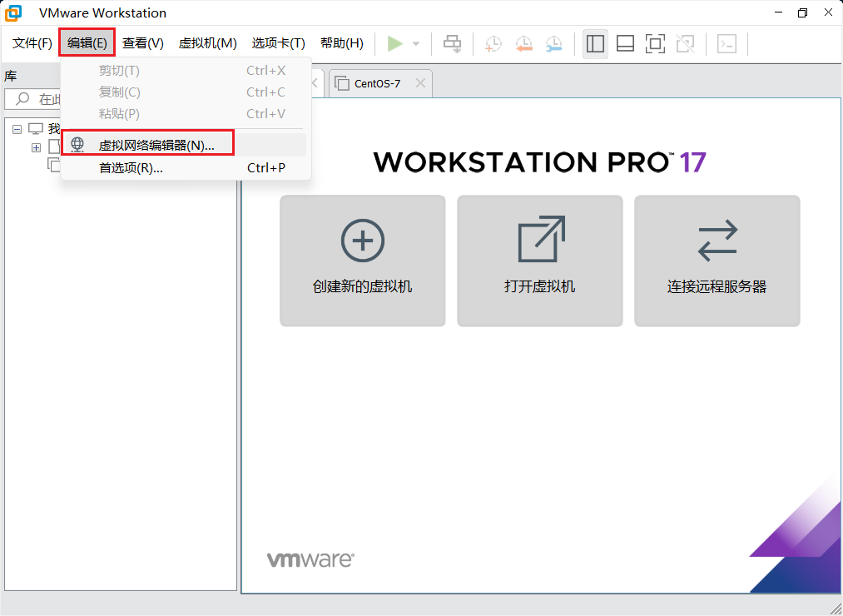Click the library search input field
Image resolution: width=843 pixels, height=616 pixels.
[33, 99]
